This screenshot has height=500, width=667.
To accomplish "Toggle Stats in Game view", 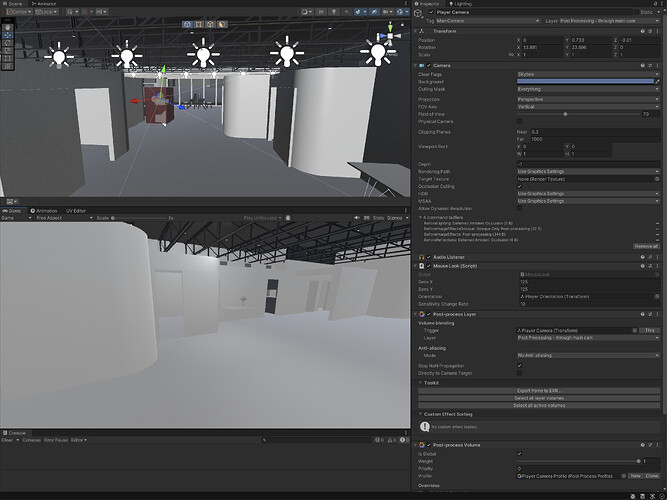I will tap(378, 218).
